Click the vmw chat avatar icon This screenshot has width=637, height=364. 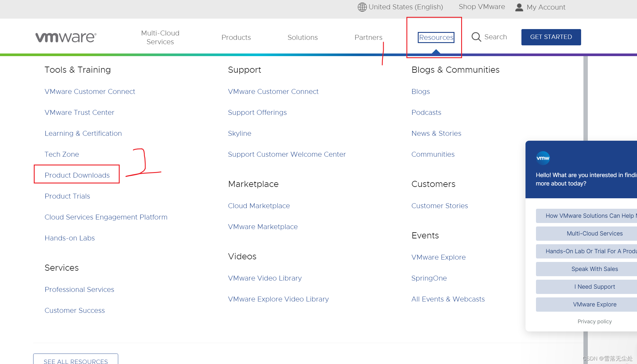[543, 158]
